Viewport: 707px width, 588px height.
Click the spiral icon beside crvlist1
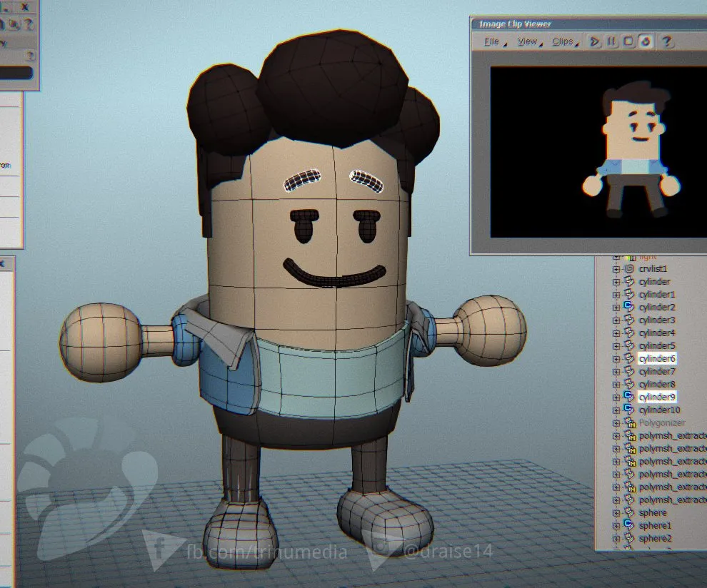(x=629, y=268)
